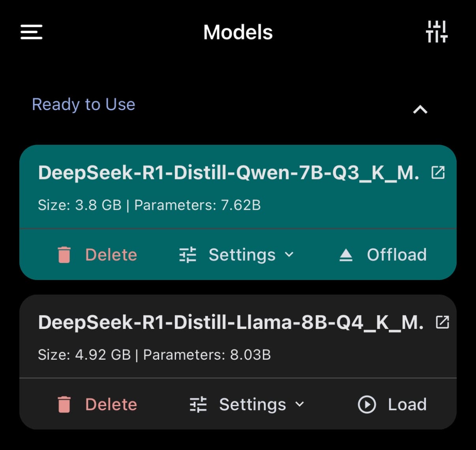The height and width of the screenshot is (450, 476).
Task: Expand Settings chevron for Qwen-7B model
Action: (289, 254)
